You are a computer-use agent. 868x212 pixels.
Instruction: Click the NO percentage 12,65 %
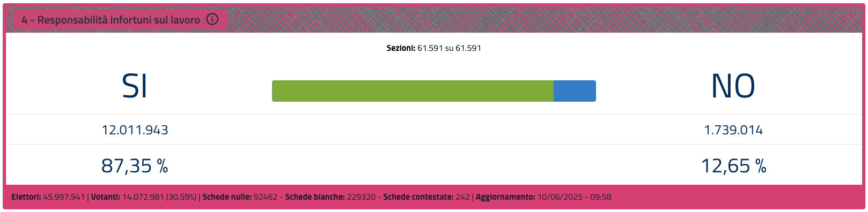tap(733, 166)
